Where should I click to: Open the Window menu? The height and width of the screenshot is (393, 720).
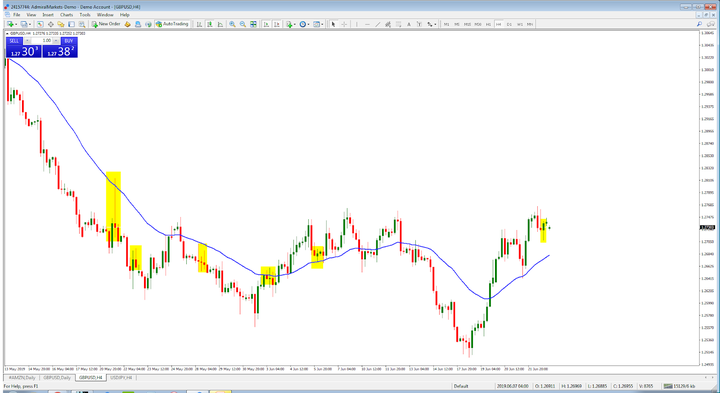[x=105, y=15]
